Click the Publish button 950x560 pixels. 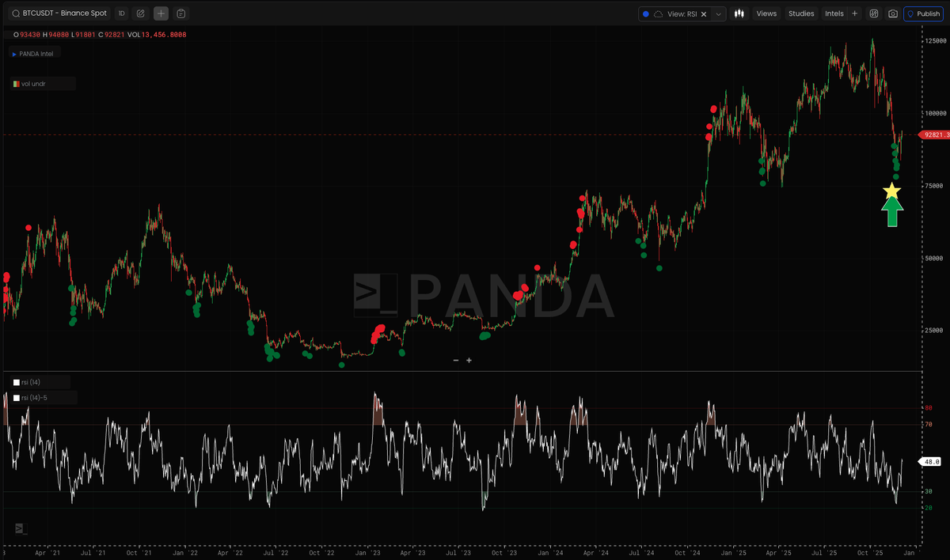coord(923,13)
